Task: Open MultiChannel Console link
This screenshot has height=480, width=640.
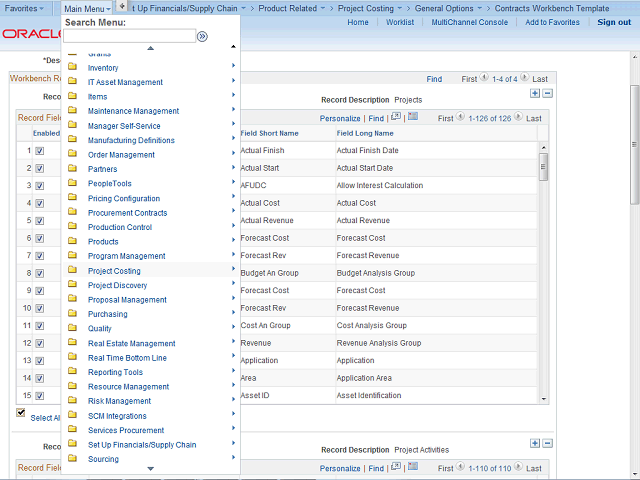Action: [469, 22]
